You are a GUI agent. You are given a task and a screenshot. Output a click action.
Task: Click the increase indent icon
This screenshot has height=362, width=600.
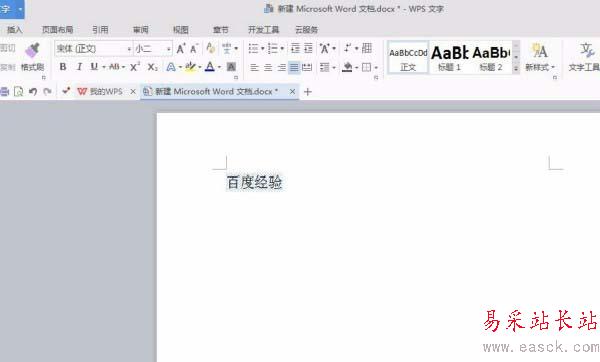pyautogui.click(x=308, y=48)
